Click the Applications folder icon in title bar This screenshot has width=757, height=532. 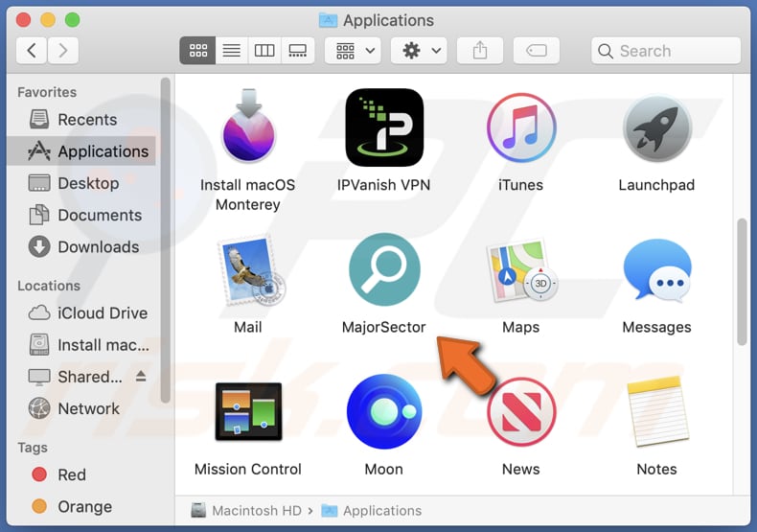329,20
